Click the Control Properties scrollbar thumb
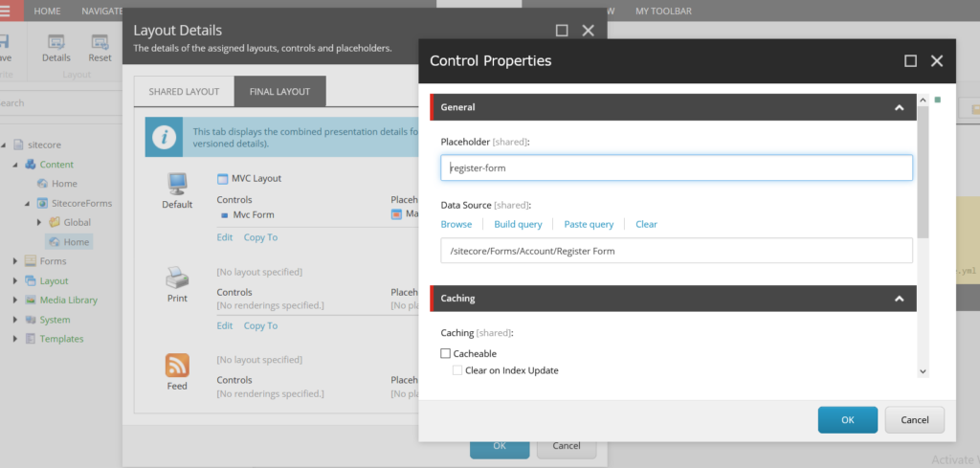The image size is (980, 468). click(x=923, y=171)
